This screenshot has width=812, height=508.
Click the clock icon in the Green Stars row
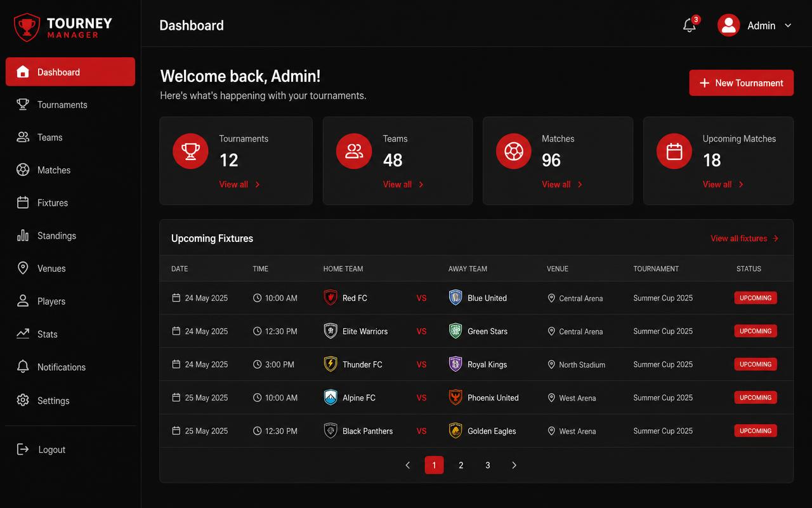pyautogui.click(x=257, y=331)
